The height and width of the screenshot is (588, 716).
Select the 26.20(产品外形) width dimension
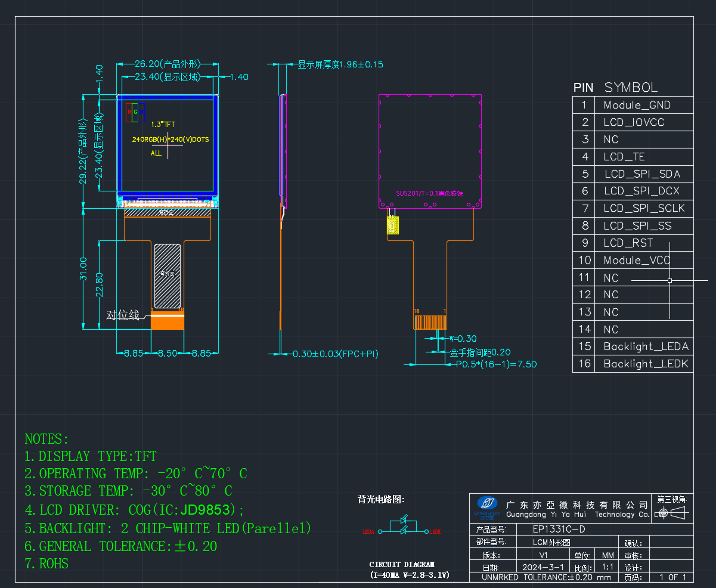click(167, 64)
